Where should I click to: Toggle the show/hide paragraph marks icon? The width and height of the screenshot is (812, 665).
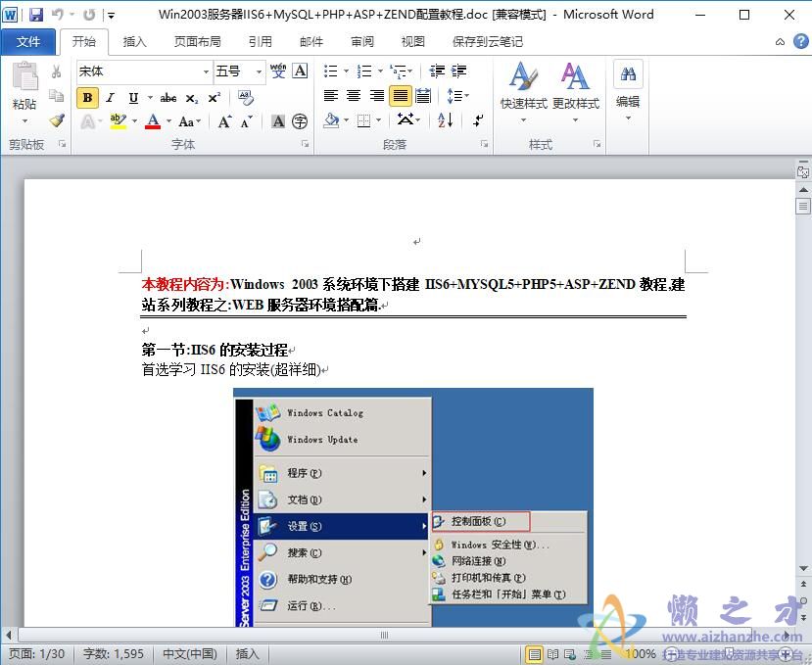(479, 119)
